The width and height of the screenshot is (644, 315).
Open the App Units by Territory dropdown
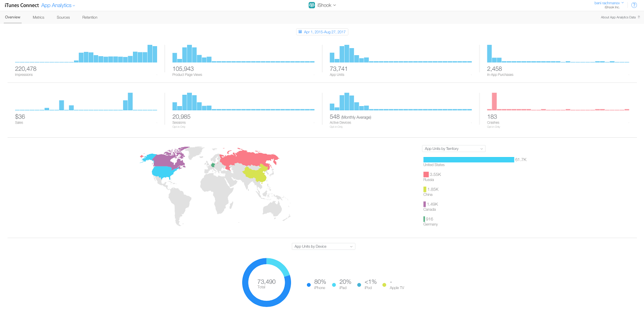pos(454,149)
